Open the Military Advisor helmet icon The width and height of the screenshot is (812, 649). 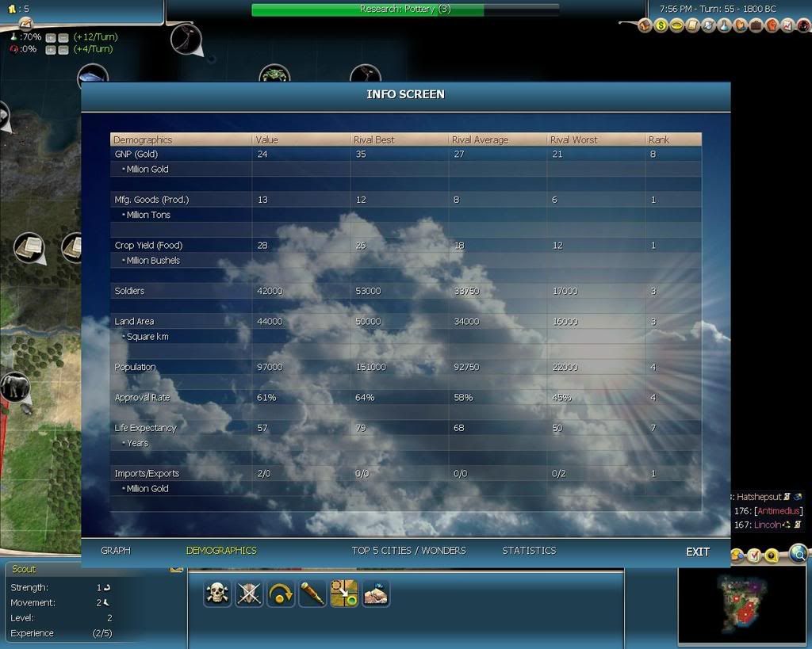point(708,25)
